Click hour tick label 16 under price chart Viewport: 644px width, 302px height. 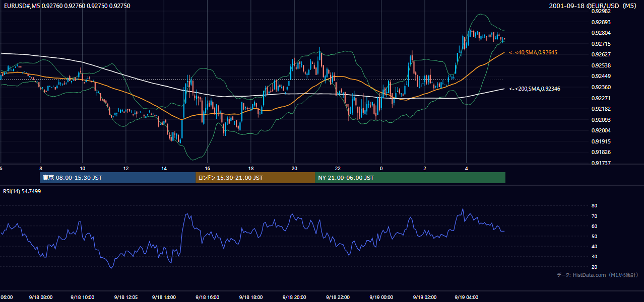(x=208, y=168)
